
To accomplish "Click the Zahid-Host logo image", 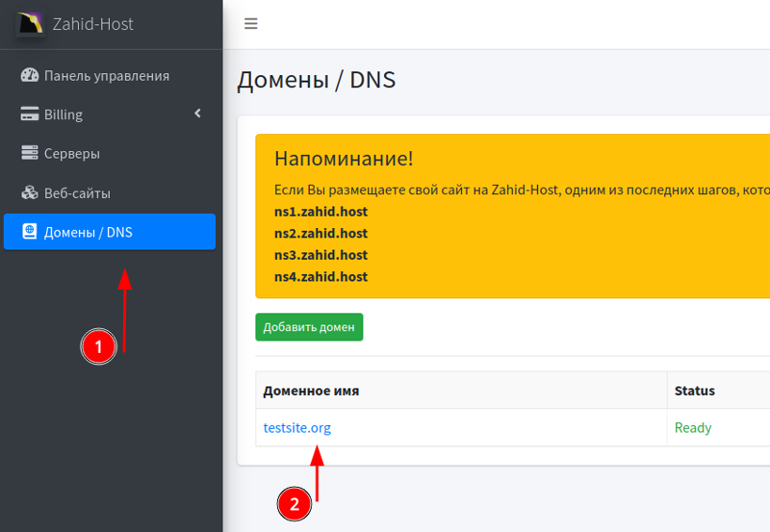I will 30,23.
